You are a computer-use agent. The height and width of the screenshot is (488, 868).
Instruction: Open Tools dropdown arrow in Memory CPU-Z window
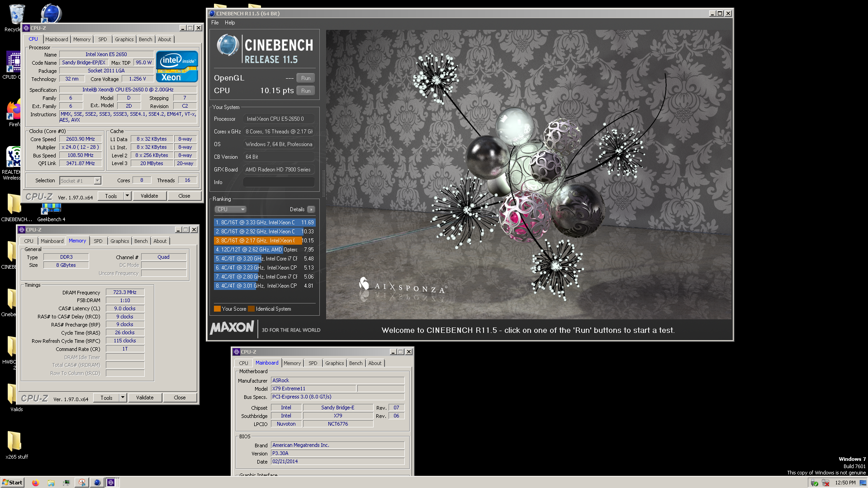[123, 398]
